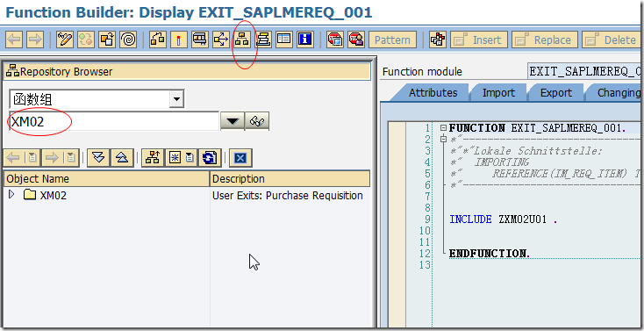The image size is (644, 331).
Task: Set a session breakpoint via stop icon
Action: tap(335, 40)
